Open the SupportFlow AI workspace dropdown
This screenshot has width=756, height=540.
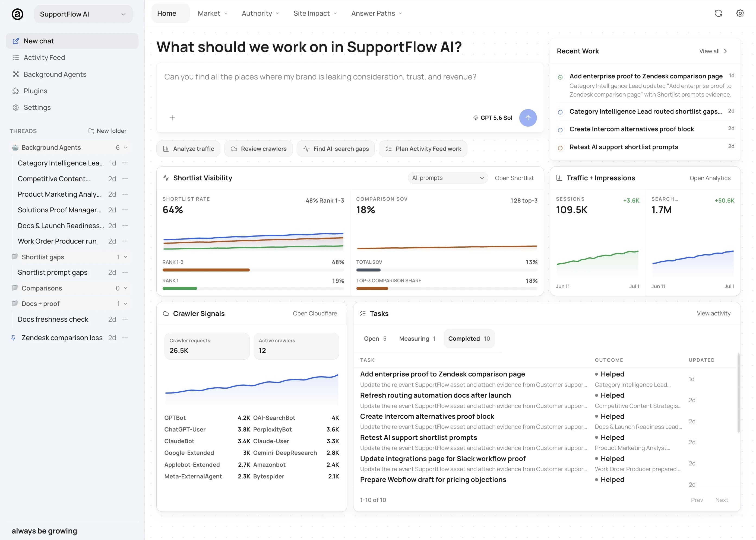83,14
